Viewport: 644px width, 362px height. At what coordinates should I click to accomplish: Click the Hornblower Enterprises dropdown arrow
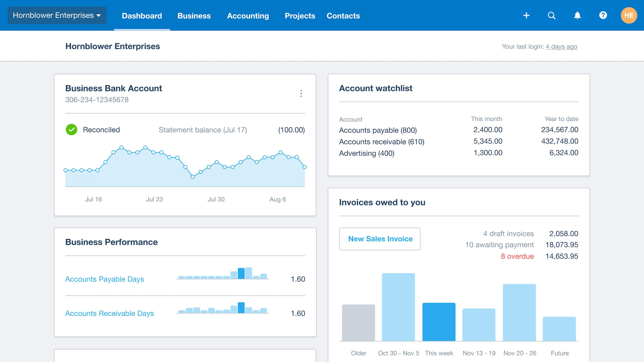[99, 16]
